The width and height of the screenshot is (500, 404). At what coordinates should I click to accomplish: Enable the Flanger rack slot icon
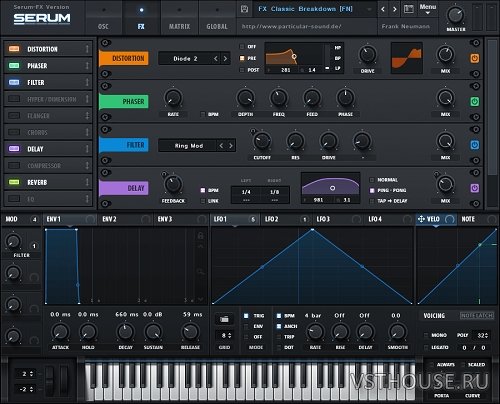pyautogui.click(x=14, y=116)
